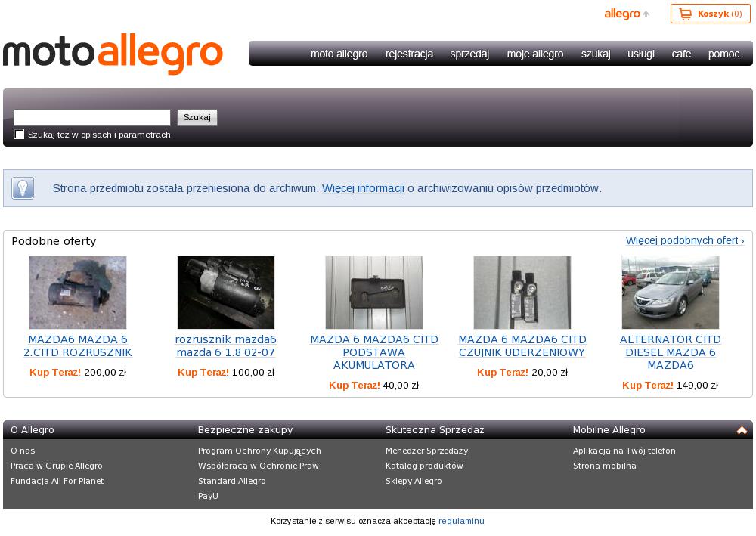Open Aplikacja na Twój telefon link
Screen dimensions: 756x536
pos(624,451)
